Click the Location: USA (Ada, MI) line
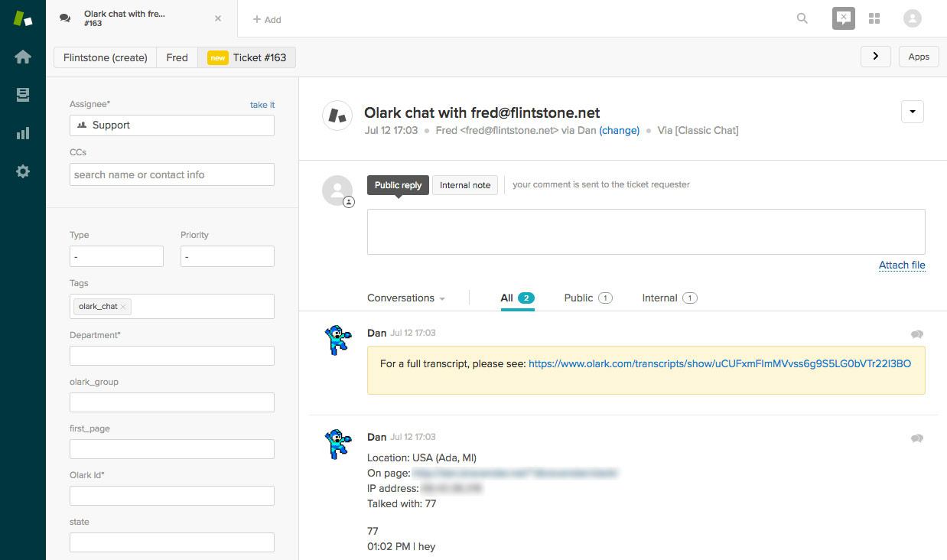The width and height of the screenshot is (947, 560). [421, 458]
